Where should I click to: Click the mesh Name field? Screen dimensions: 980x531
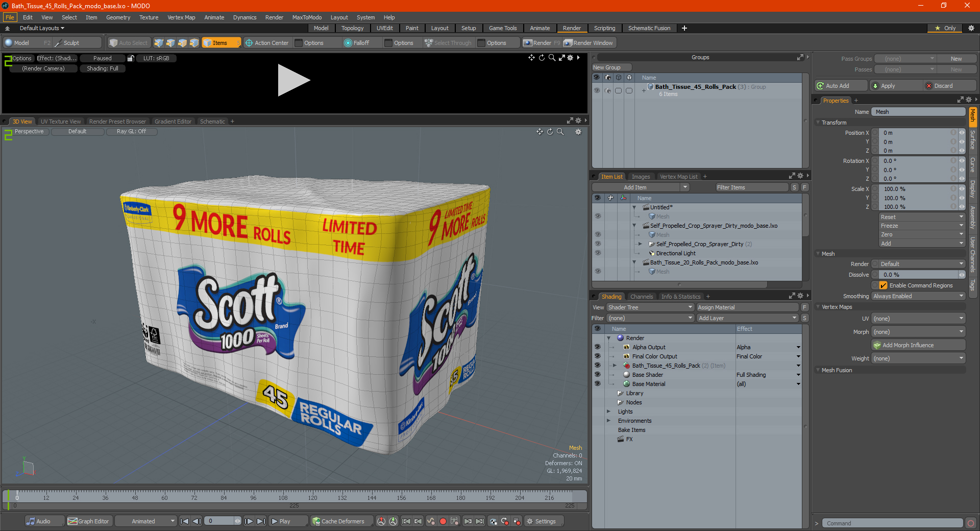point(918,112)
